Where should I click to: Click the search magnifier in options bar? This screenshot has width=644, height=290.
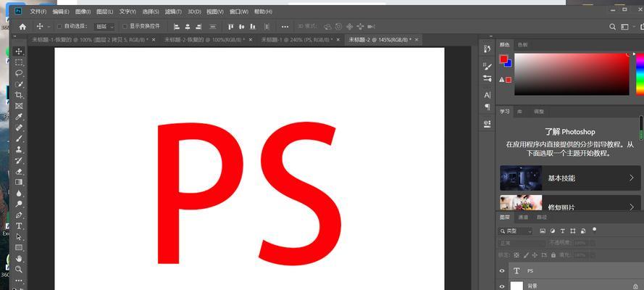[612, 27]
